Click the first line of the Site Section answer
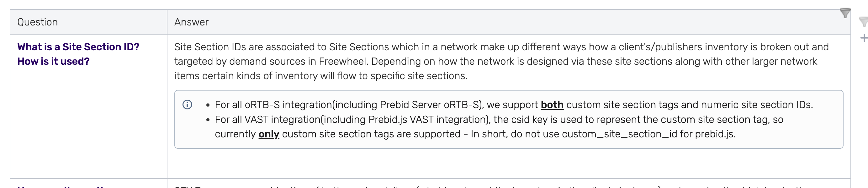Viewport: 868px width, 188px height. point(501,47)
